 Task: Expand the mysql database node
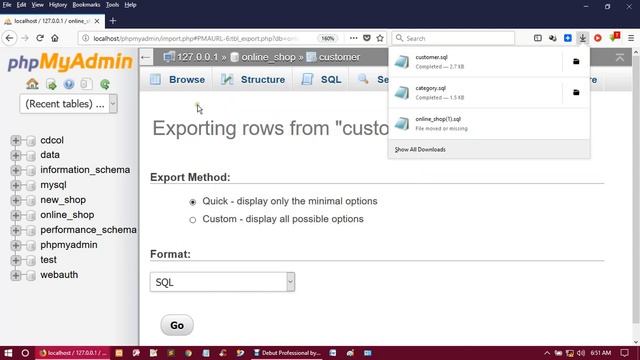[x=16, y=185]
